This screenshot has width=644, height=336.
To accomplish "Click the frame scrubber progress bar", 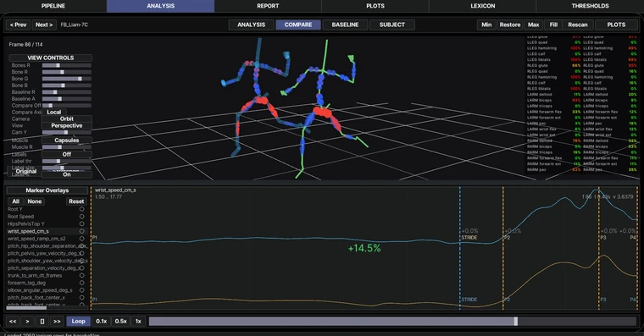I will [x=392, y=322].
